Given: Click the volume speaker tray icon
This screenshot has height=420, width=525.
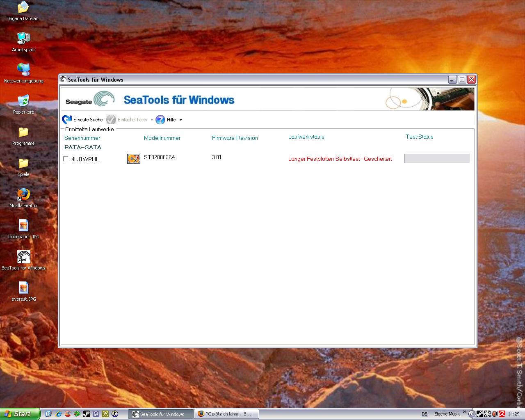Looking at the screenshot, I should coord(495,414).
